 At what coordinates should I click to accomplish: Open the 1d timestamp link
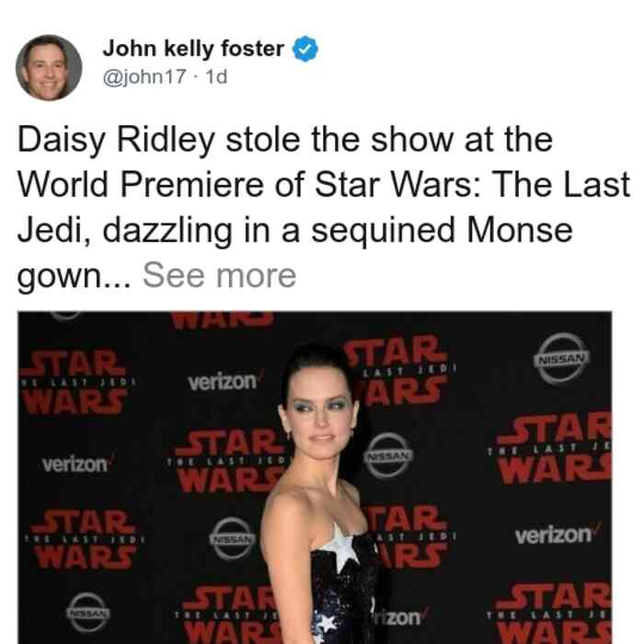(216, 76)
